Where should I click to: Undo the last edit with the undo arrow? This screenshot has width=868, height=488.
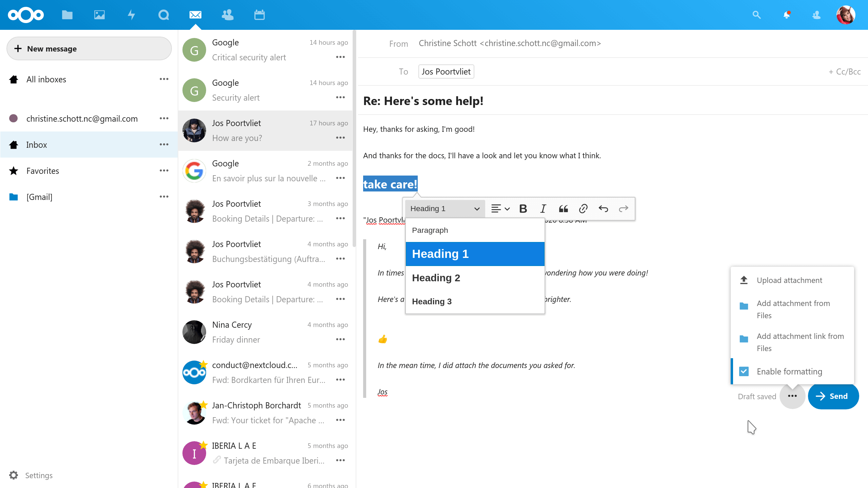coord(604,209)
